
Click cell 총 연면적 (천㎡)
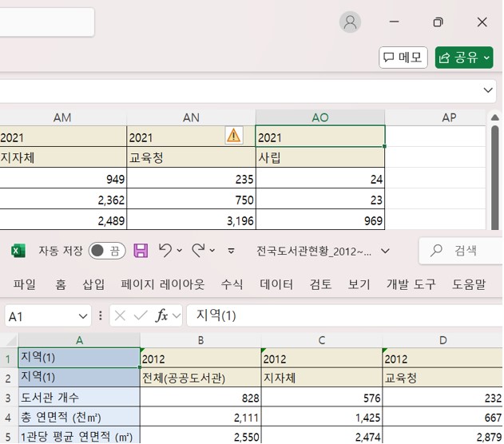(79, 417)
